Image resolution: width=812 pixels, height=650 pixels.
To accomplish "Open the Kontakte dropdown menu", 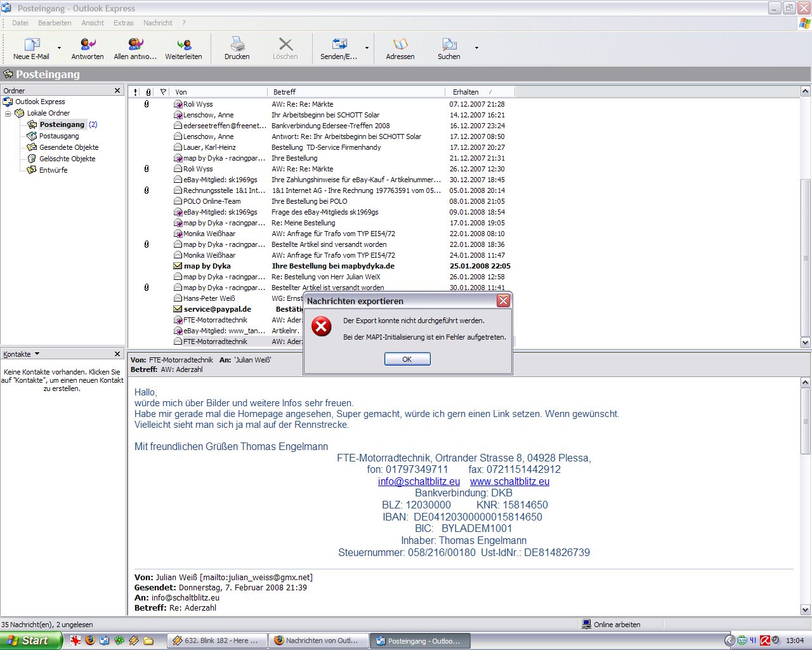I will (37, 354).
